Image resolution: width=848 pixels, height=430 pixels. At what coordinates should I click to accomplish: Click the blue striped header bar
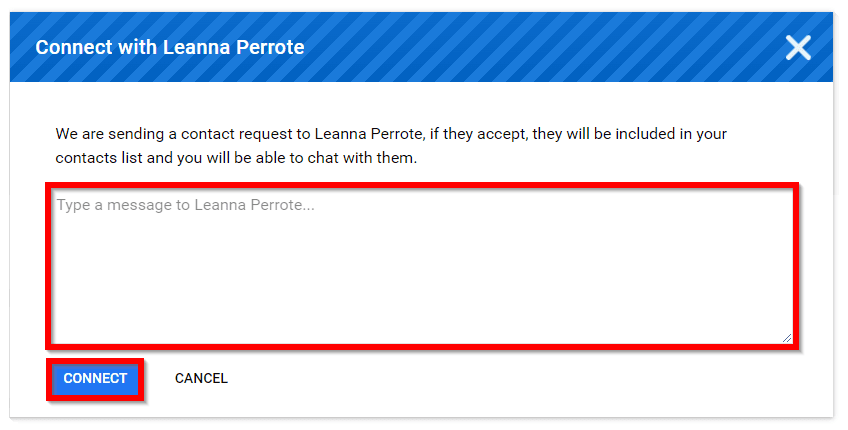coord(421,47)
